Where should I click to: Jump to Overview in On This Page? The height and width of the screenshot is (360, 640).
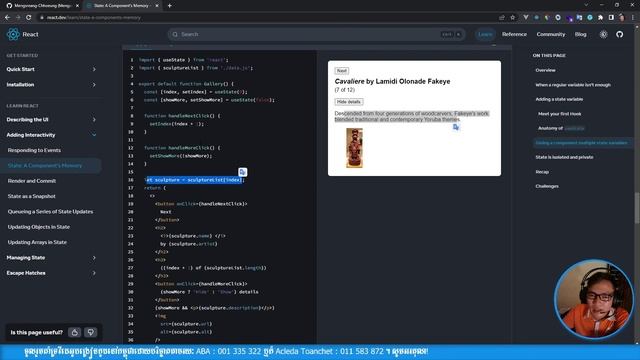pos(545,70)
